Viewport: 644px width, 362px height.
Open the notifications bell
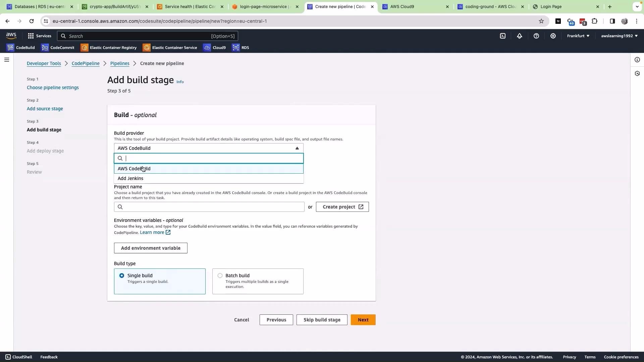(x=520, y=36)
